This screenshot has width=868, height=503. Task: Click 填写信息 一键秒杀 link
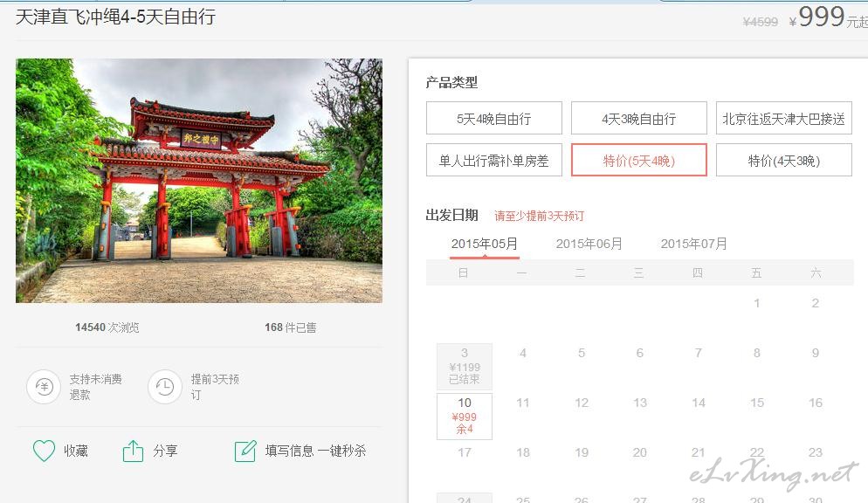[315, 451]
